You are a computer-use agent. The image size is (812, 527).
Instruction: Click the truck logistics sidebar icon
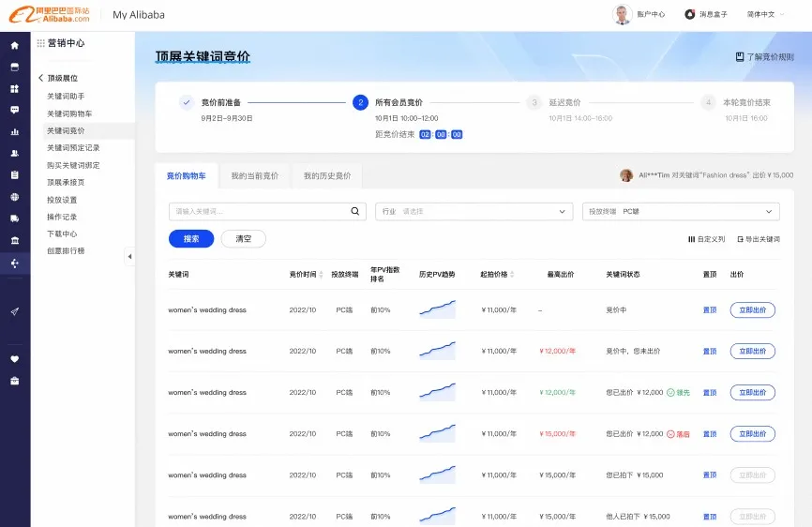pos(14,218)
